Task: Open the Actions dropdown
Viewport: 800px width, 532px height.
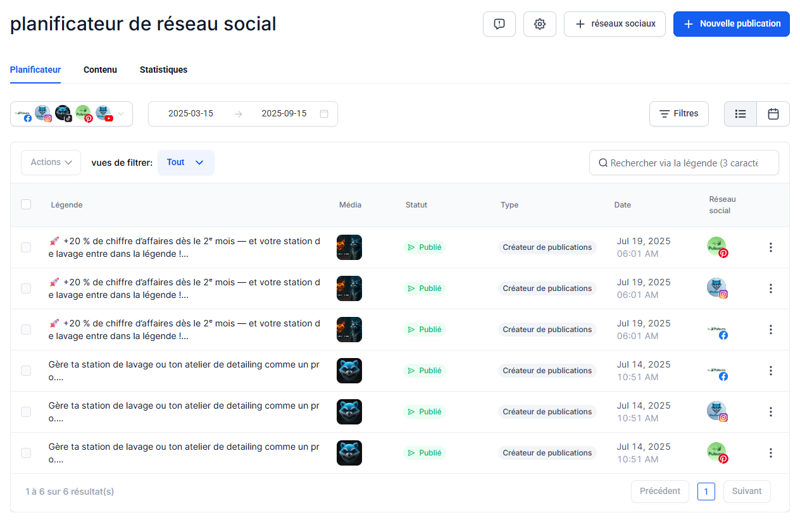Action: (51, 163)
